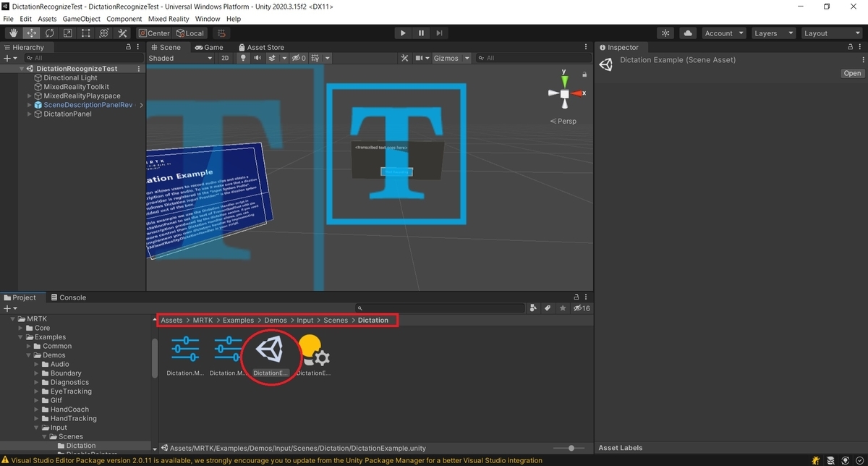Open the Collab sun icon

(x=666, y=33)
